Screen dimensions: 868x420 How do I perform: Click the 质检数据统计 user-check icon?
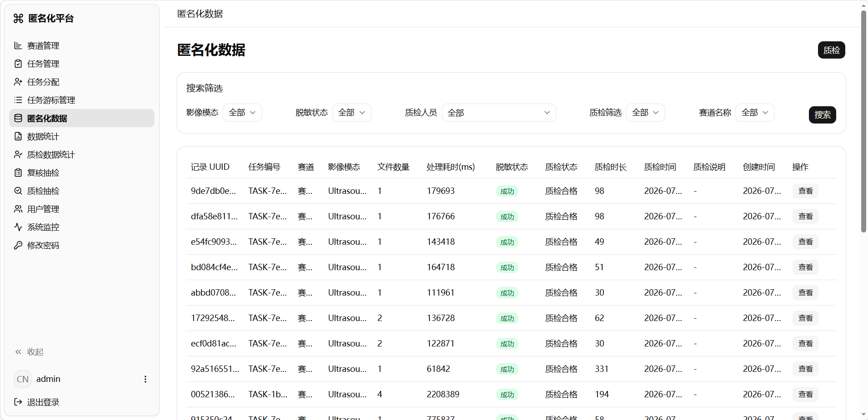(18, 154)
